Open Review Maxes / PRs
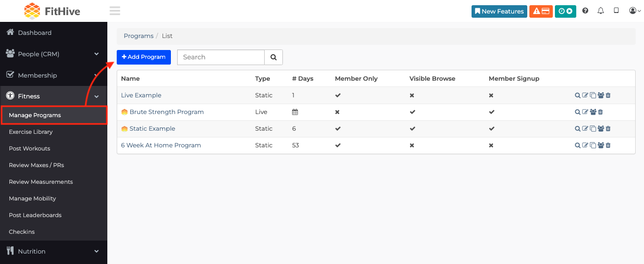The height and width of the screenshot is (264, 644). [36, 165]
